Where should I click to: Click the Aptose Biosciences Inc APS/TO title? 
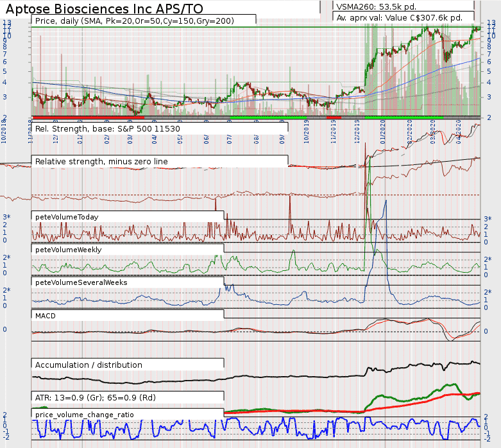(x=105, y=8)
